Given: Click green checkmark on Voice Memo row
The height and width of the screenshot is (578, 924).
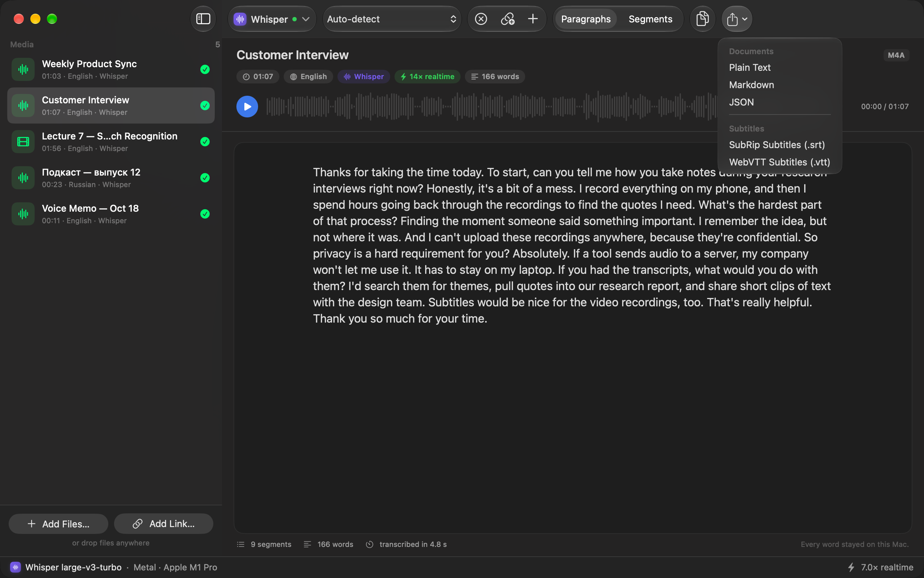Looking at the screenshot, I should [205, 214].
